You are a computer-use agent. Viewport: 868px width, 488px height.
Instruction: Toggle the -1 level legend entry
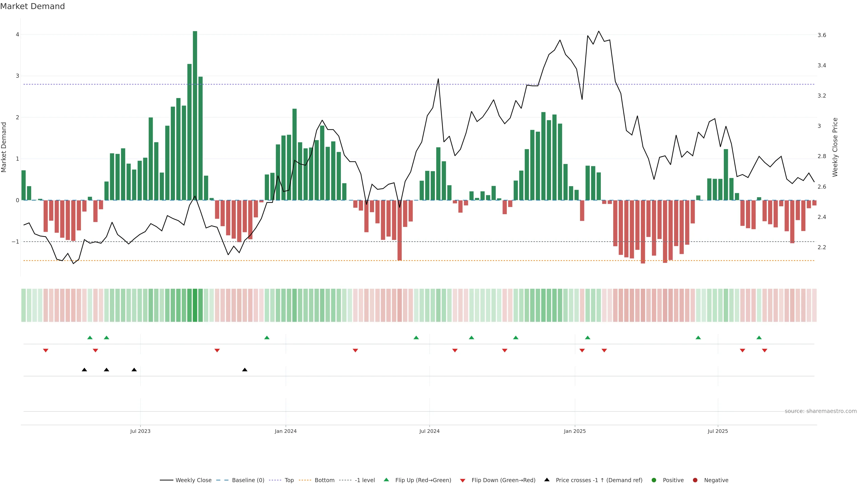365,480
